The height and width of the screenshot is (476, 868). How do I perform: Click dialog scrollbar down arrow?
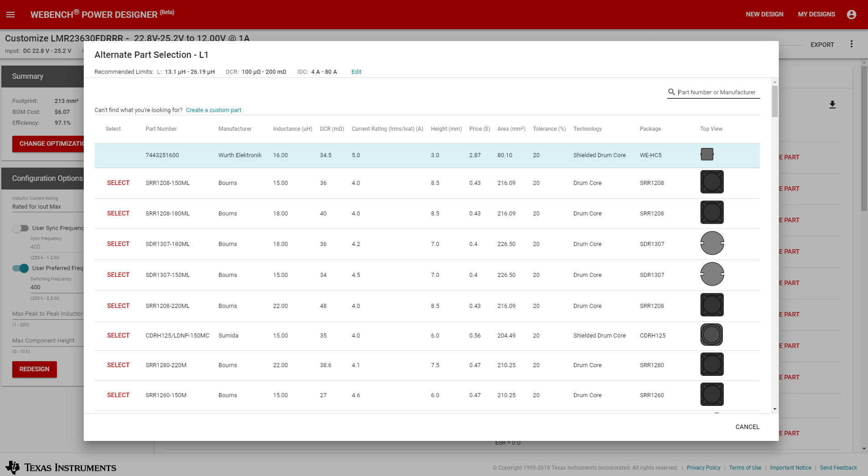(775, 409)
